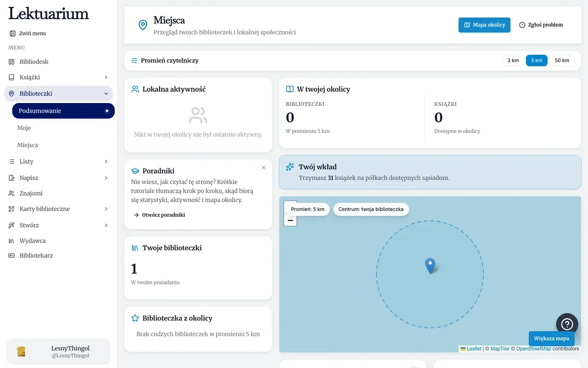Click the blue map marker pin

point(430,266)
